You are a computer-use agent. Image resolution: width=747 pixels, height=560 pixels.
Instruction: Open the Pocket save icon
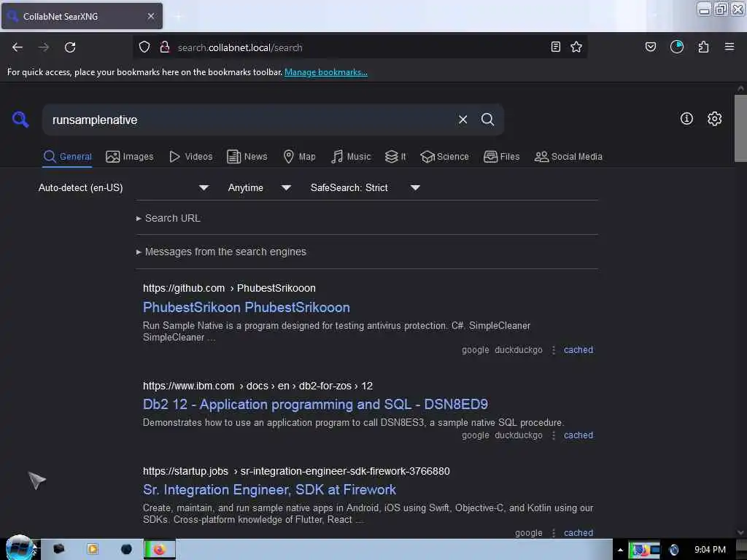pos(650,47)
